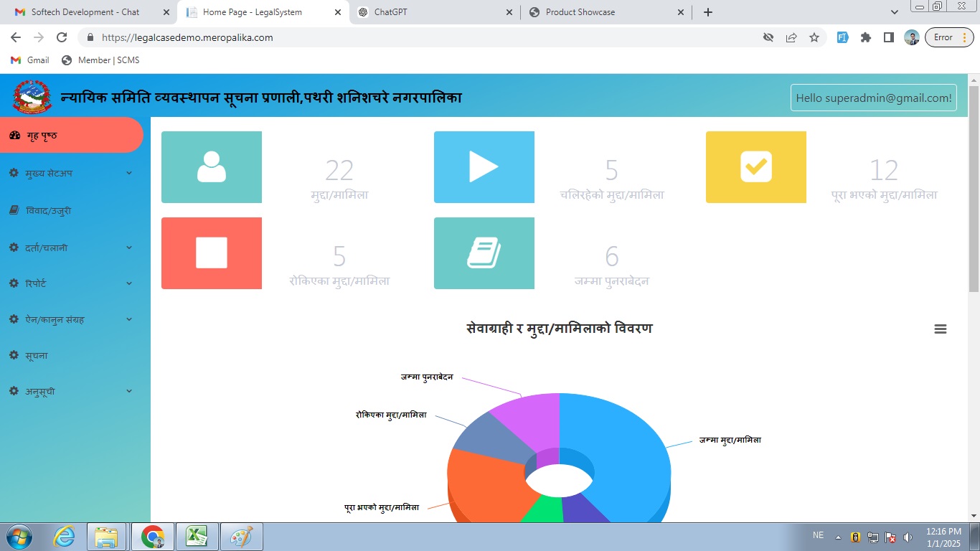
Task: Click the yellow checkmark tile icon
Action: tap(755, 167)
